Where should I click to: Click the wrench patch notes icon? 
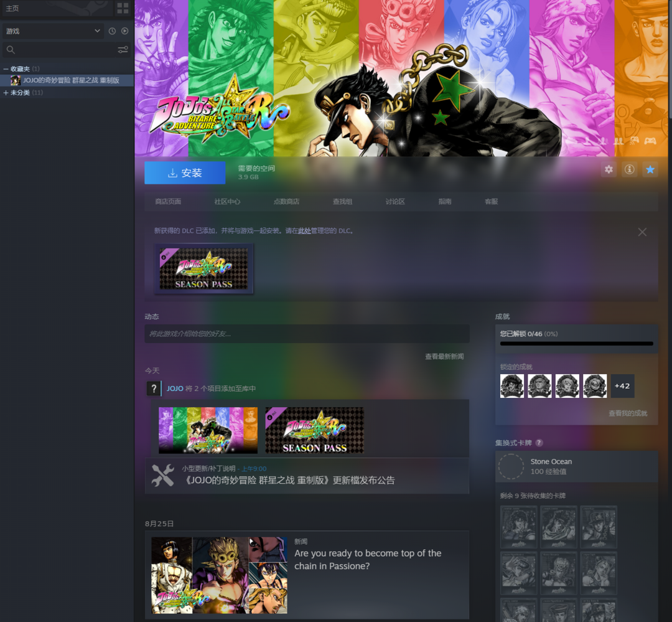point(163,475)
